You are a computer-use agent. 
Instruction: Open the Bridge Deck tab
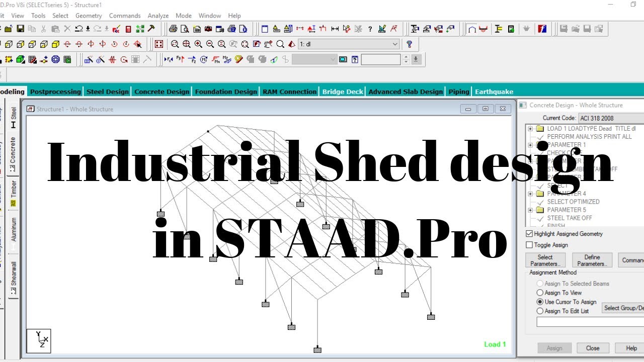[x=343, y=92]
